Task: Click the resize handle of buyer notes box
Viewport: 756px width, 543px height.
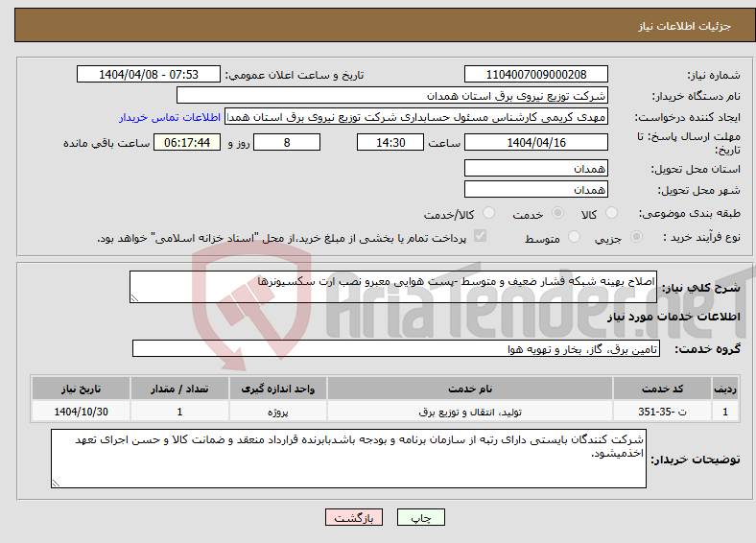Action: [x=56, y=483]
